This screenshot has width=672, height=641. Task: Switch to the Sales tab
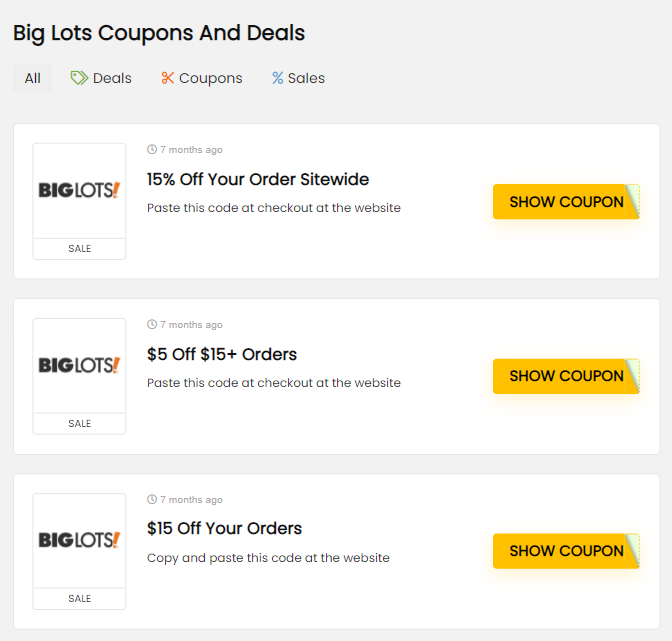pyautogui.click(x=298, y=78)
